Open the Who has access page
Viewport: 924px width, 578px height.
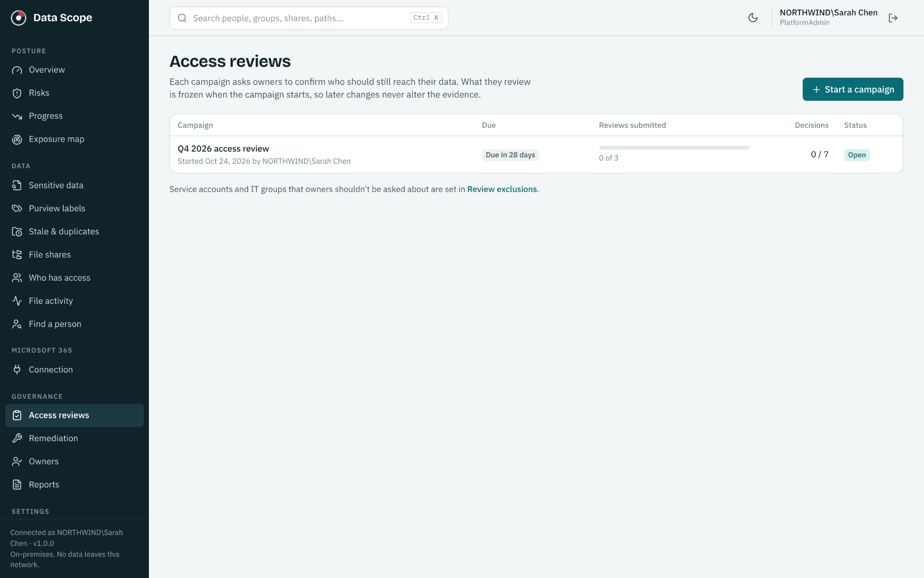tap(74, 278)
